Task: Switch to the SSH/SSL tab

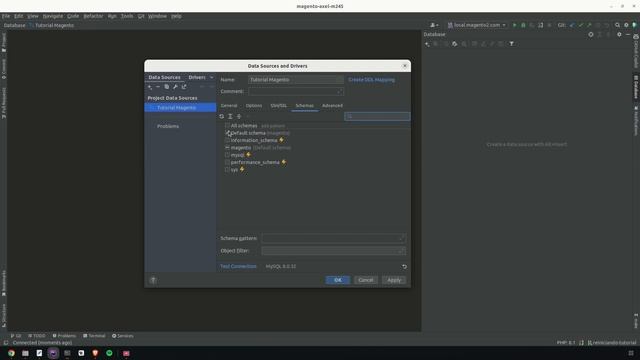Action: point(279,106)
